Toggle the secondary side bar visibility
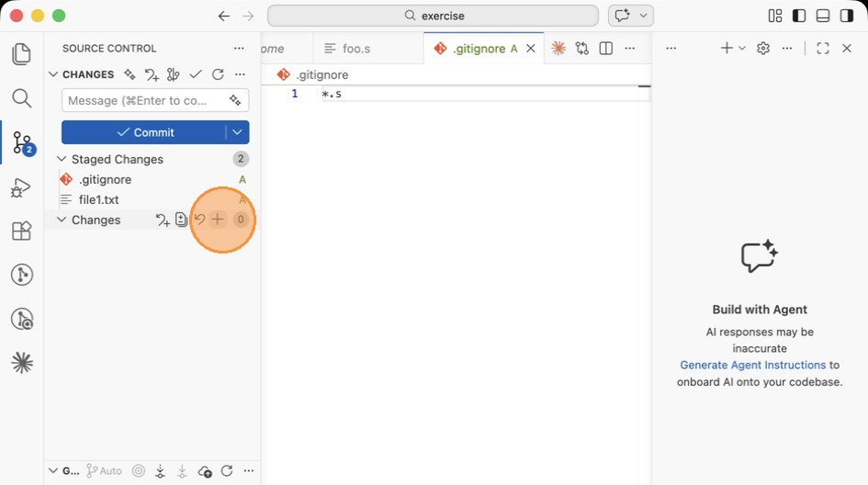Image resolution: width=868 pixels, height=485 pixels. [x=847, y=16]
